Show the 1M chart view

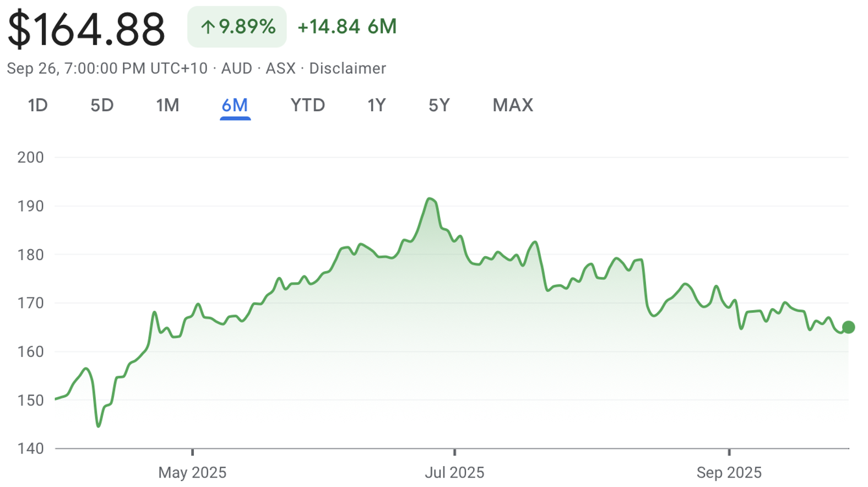[x=167, y=105]
